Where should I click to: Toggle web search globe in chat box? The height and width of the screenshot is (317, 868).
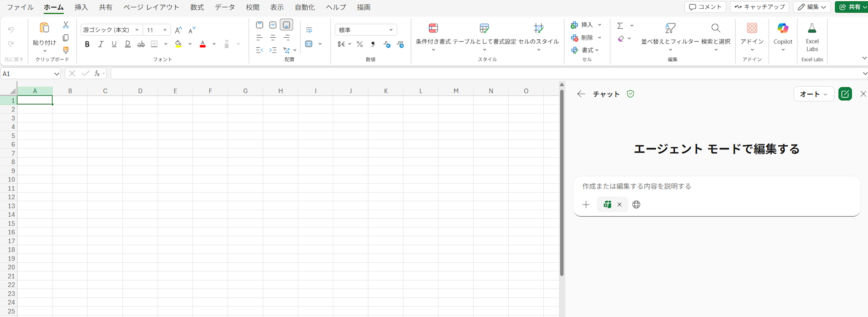[636, 205]
